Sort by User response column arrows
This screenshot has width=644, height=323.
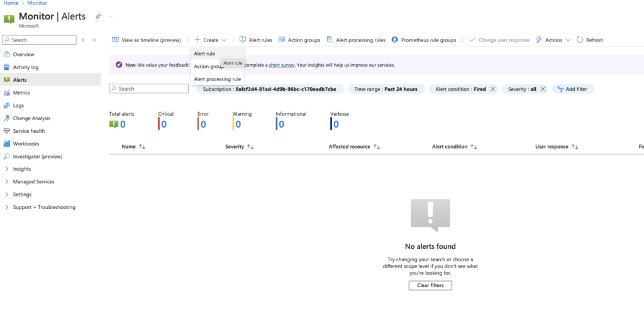coord(575,147)
